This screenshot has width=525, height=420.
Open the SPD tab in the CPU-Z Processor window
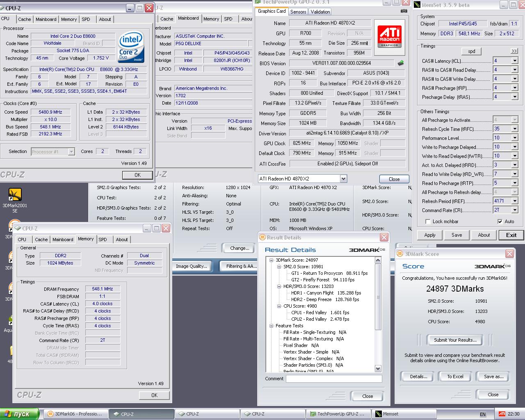(x=86, y=19)
